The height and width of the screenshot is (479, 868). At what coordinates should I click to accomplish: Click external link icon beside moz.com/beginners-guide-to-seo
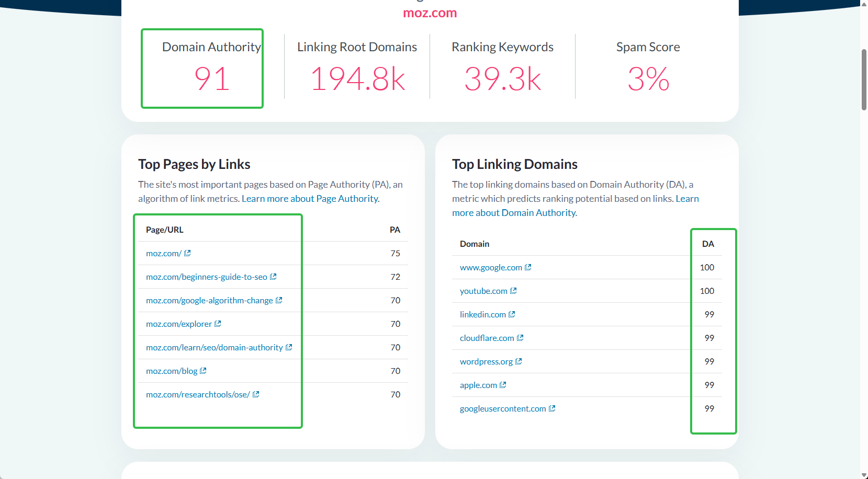pyautogui.click(x=273, y=277)
